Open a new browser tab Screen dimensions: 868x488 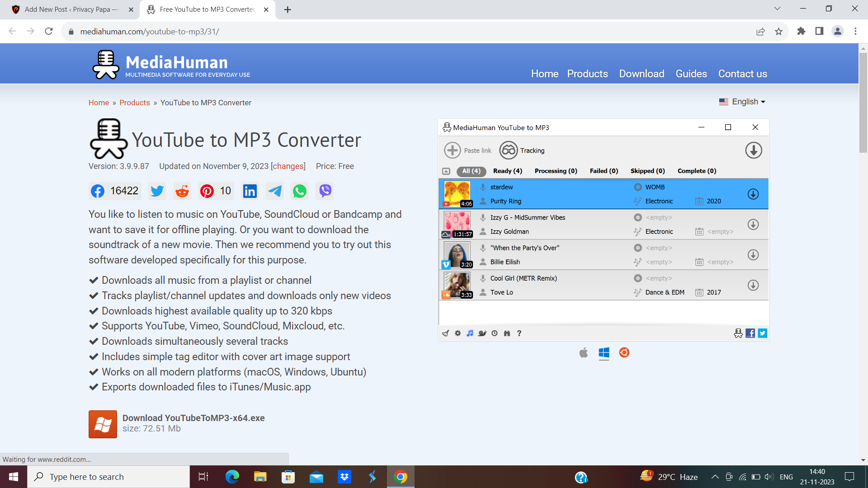coord(288,9)
